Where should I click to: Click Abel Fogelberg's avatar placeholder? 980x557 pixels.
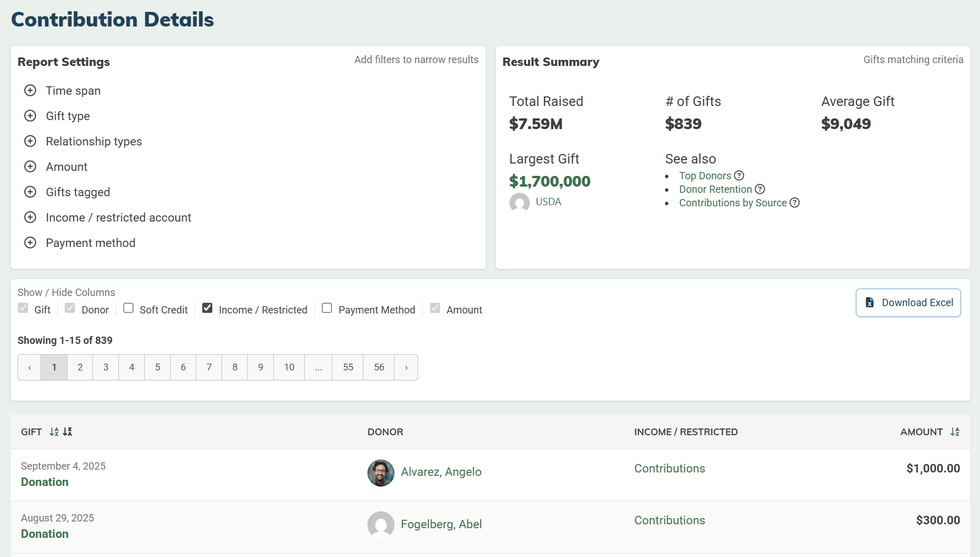coord(381,524)
